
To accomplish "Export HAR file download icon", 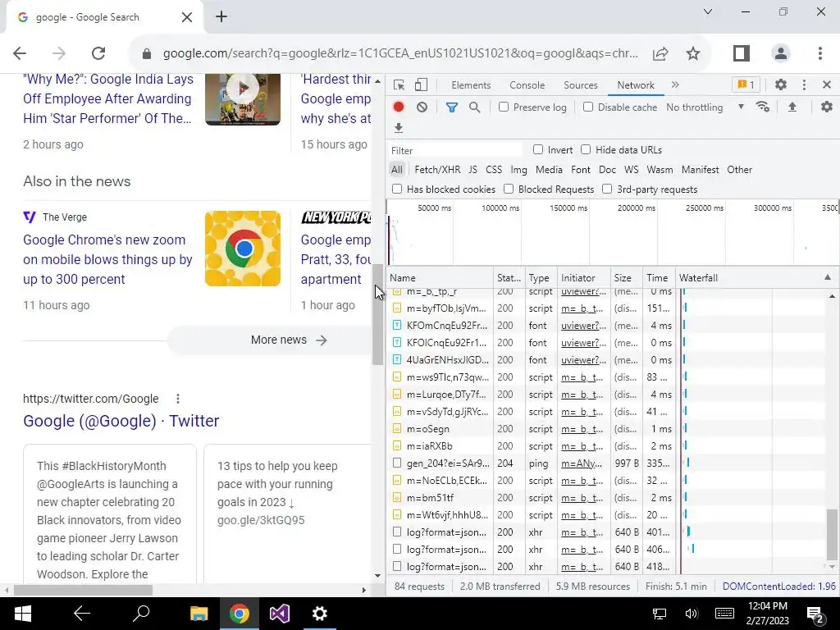I will click(399, 128).
